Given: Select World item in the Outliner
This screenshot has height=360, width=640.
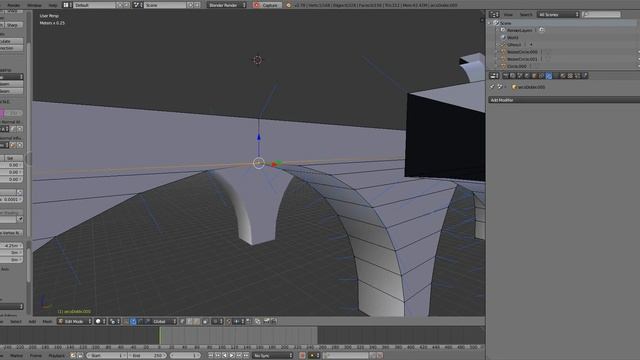Looking at the screenshot, I should coord(513,38).
